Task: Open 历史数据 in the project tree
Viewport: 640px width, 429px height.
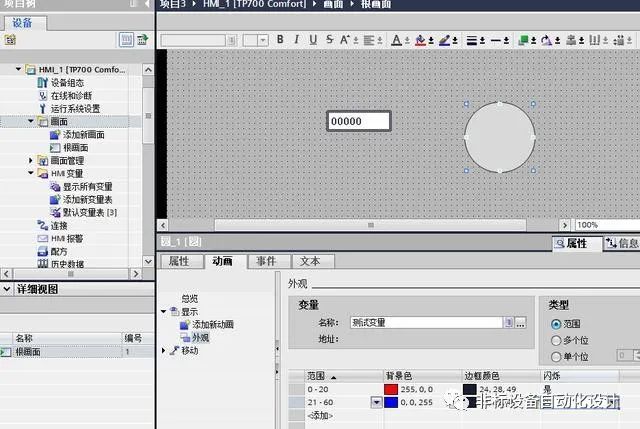Action: point(67,264)
